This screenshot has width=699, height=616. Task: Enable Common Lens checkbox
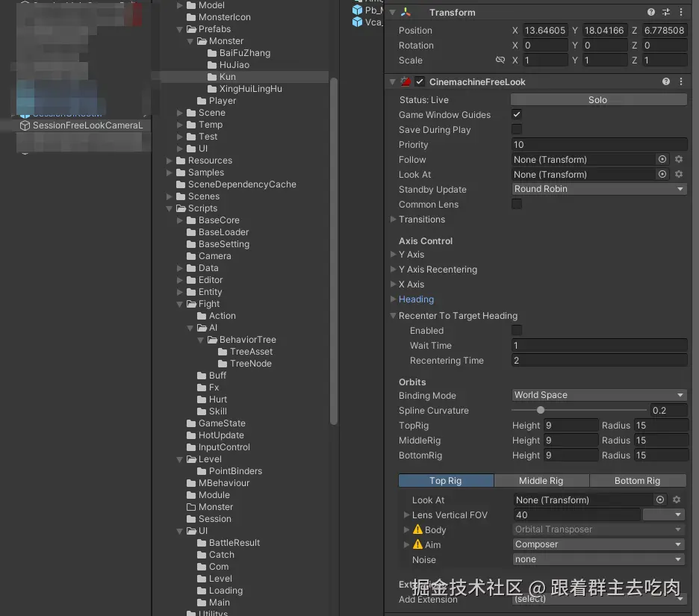(x=517, y=204)
